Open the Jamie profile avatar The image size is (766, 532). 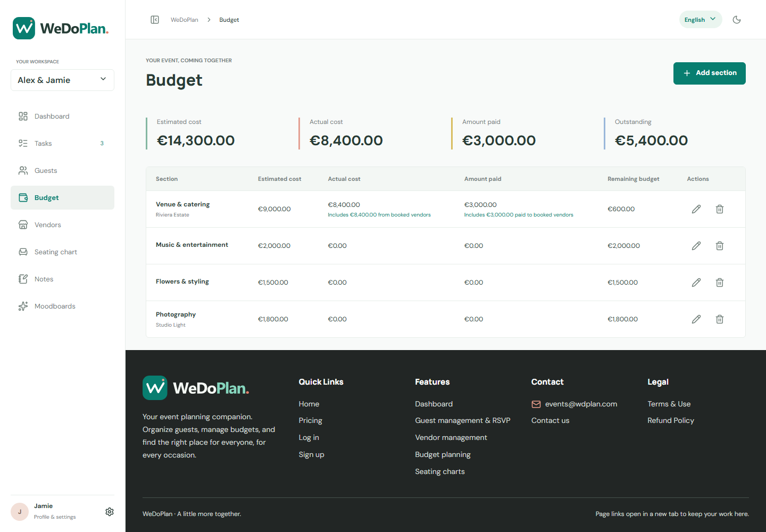(x=20, y=512)
